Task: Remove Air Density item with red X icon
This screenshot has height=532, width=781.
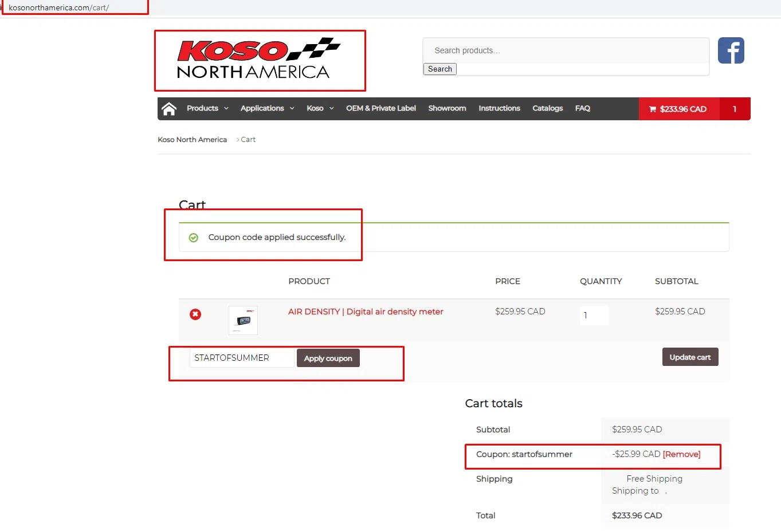Action: [x=195, y=314]
